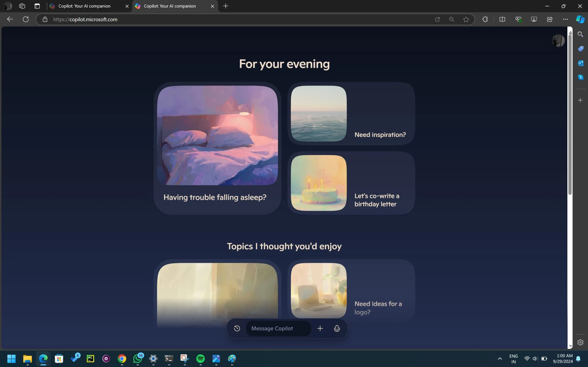
Task: Click the Microsoft Store sidebar icon
Action: click(x=580, y=48)
